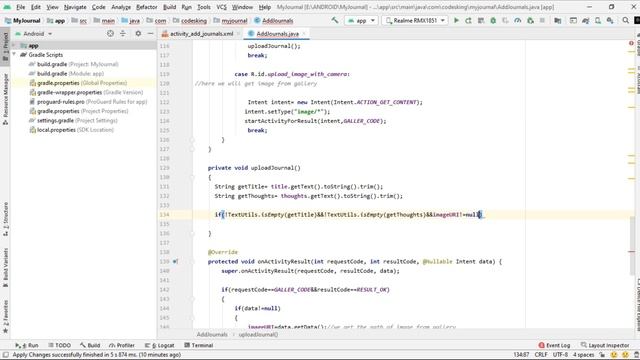Screen dimensions: 640x360
Task: Open the Realme RMX1851 device dropdown
Action: point(415,20)
